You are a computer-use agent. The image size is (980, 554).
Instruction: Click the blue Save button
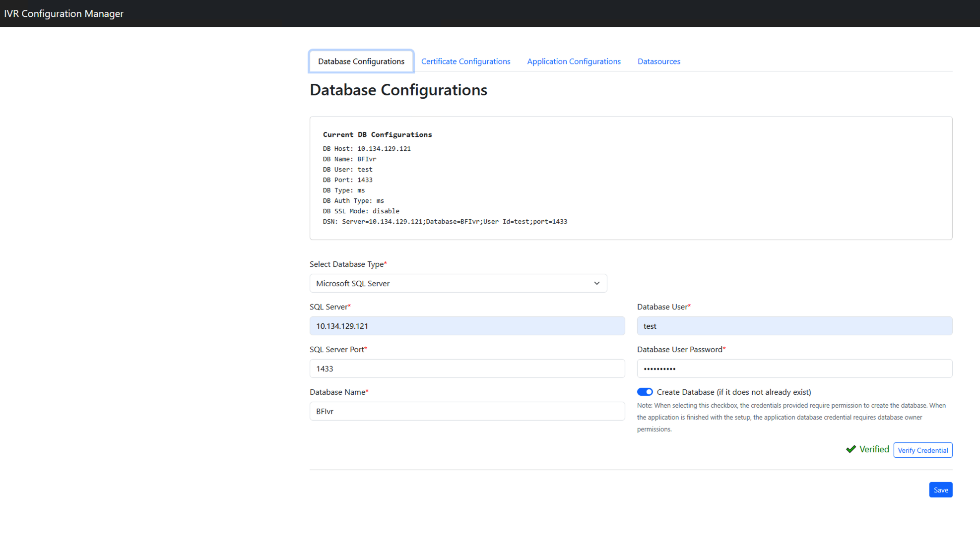[940, 490]
